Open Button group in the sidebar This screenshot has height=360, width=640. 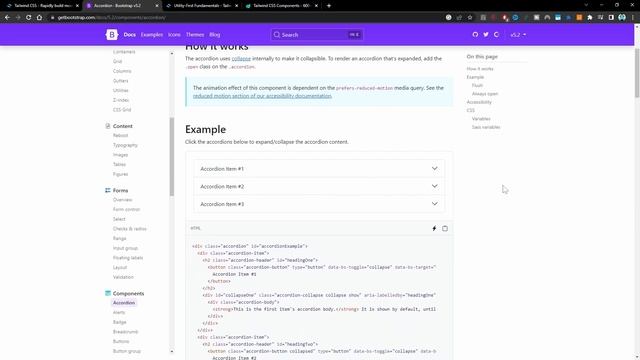(127, 351)
